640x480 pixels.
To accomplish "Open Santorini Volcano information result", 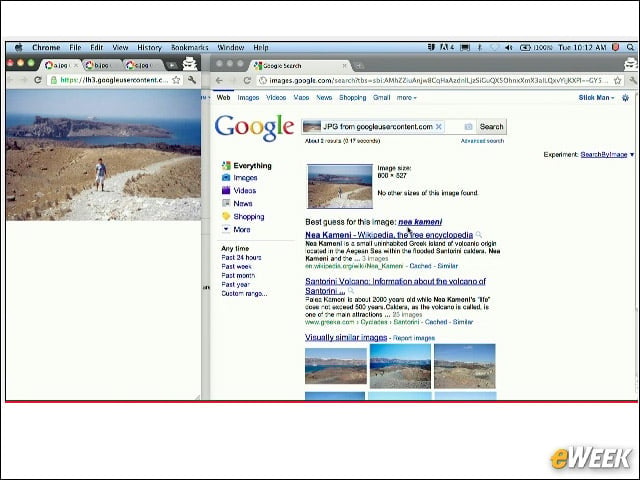I will [x=395, y=286].
